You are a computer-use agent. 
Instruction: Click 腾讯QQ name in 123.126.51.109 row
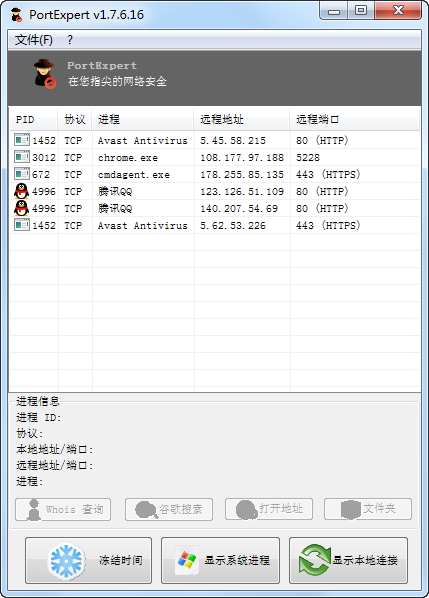tap(115, 191)
